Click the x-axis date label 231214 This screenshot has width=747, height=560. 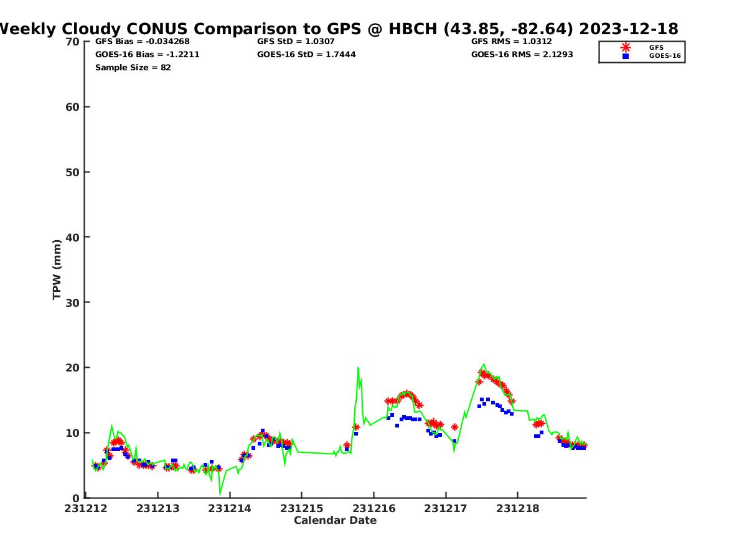click(230, 508)
